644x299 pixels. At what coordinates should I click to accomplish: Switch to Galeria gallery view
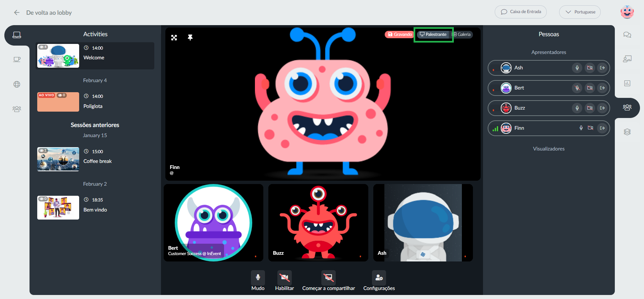pyautogui.click(x=462, y=35)
